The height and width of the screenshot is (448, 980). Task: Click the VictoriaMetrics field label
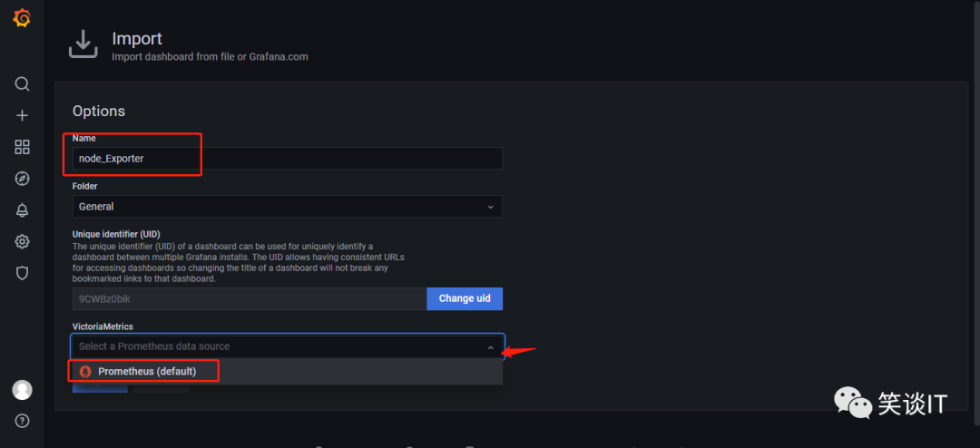(x=103, y=326)
